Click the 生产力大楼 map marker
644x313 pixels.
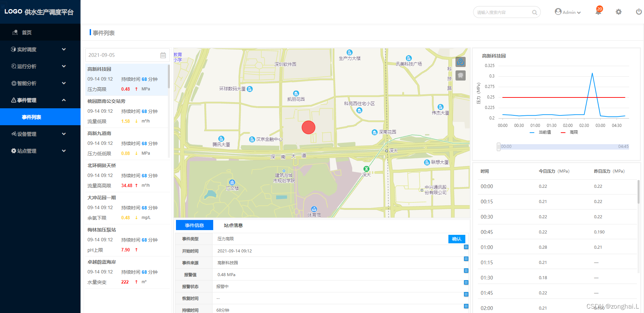click(350, 52)
